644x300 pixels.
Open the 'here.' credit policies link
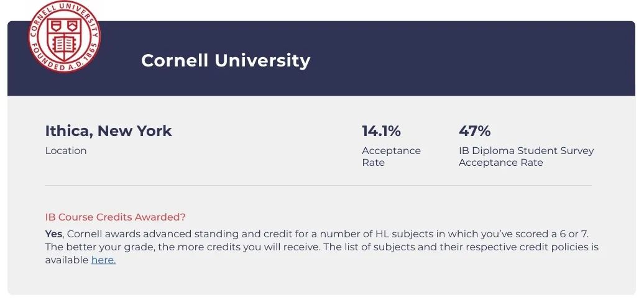click(103, 260)
